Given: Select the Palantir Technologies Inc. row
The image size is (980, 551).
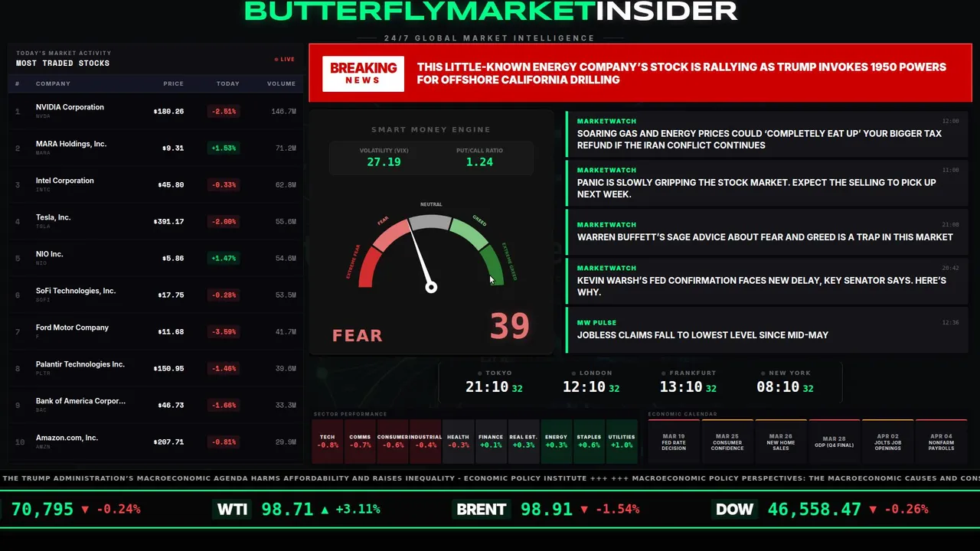Looking at the screenshot, I should point(156,369).
